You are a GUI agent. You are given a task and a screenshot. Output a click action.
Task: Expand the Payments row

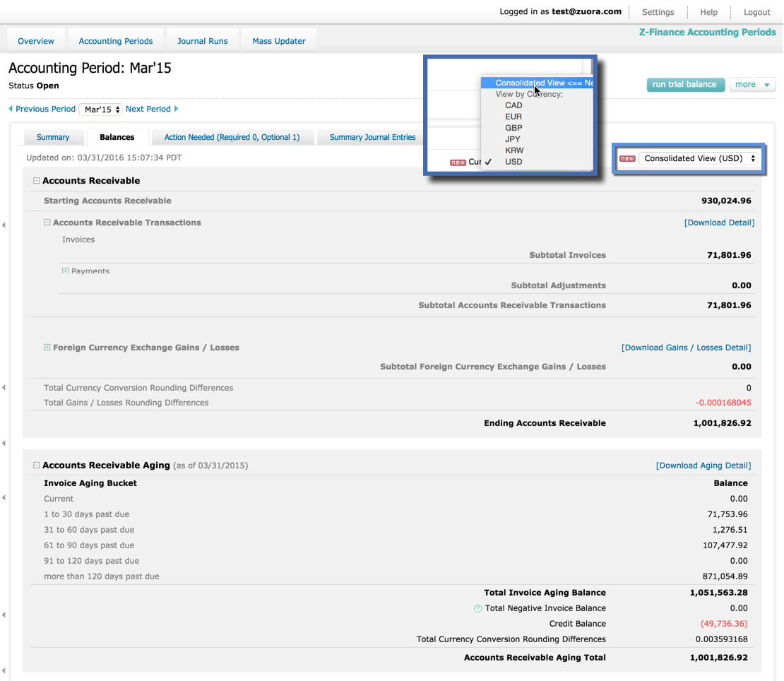(65, 271)
